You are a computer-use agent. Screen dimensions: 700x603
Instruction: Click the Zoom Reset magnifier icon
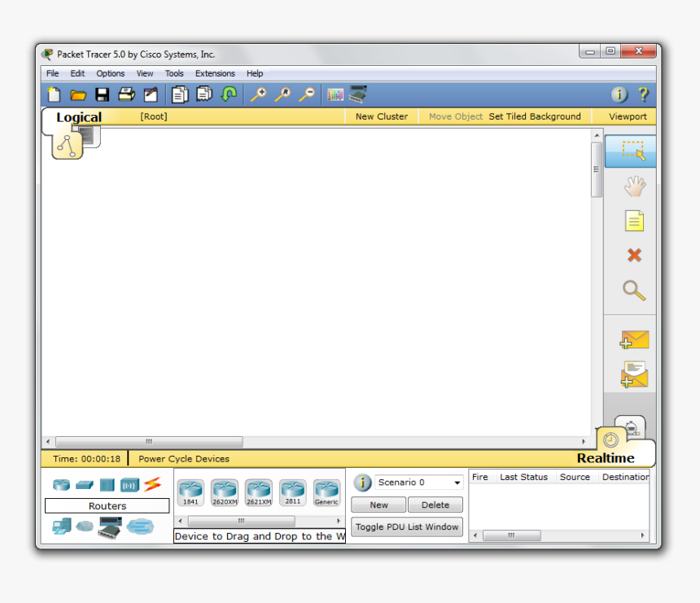tap(282, 94)
